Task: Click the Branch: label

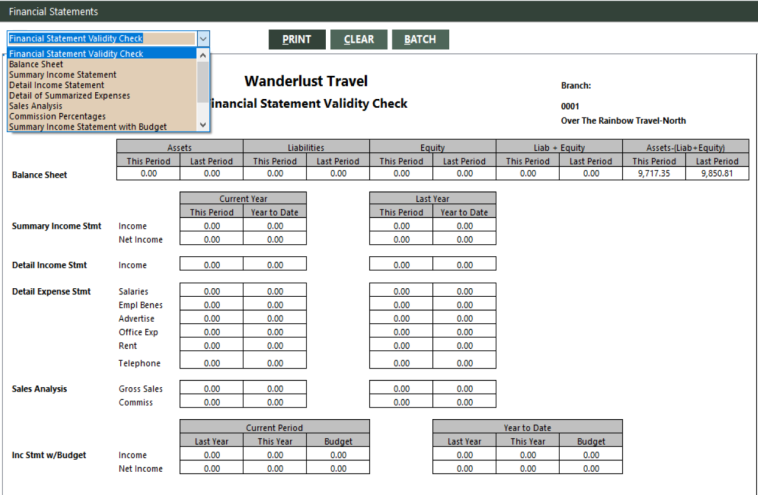Action: tap(576, 86)
